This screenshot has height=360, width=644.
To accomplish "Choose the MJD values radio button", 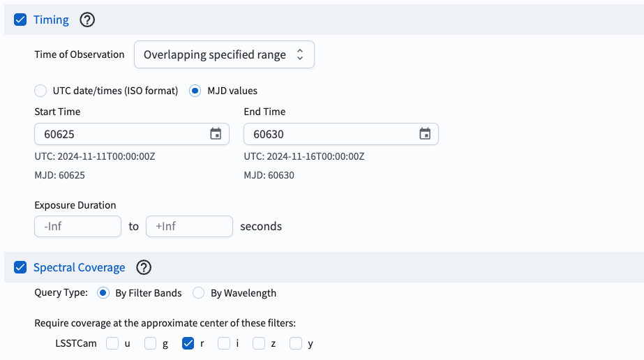I will [x=195, y=91].
